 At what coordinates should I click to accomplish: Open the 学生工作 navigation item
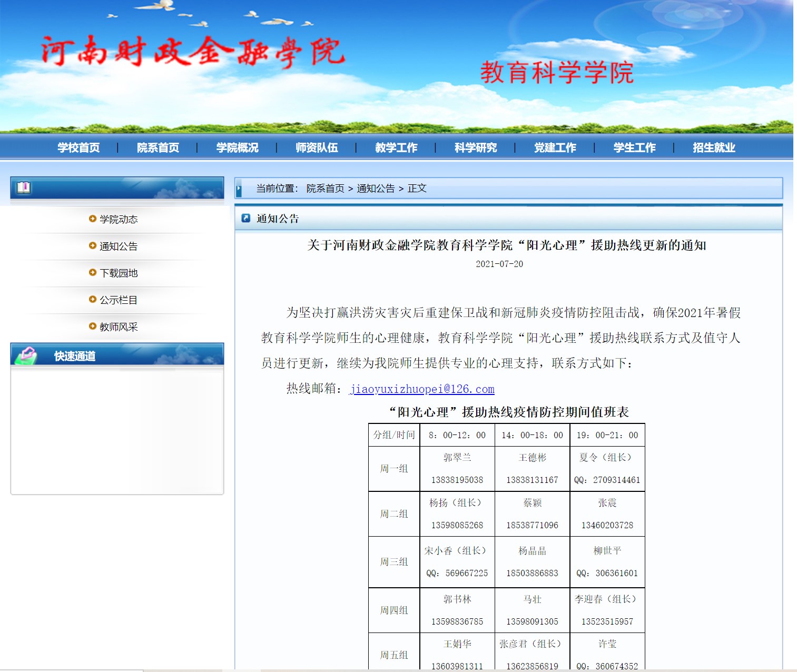[x=634, y=147]
